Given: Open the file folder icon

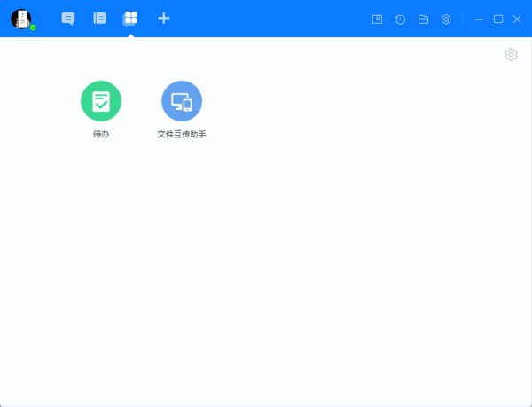Looking at the screenshot, I should point(423,20).
